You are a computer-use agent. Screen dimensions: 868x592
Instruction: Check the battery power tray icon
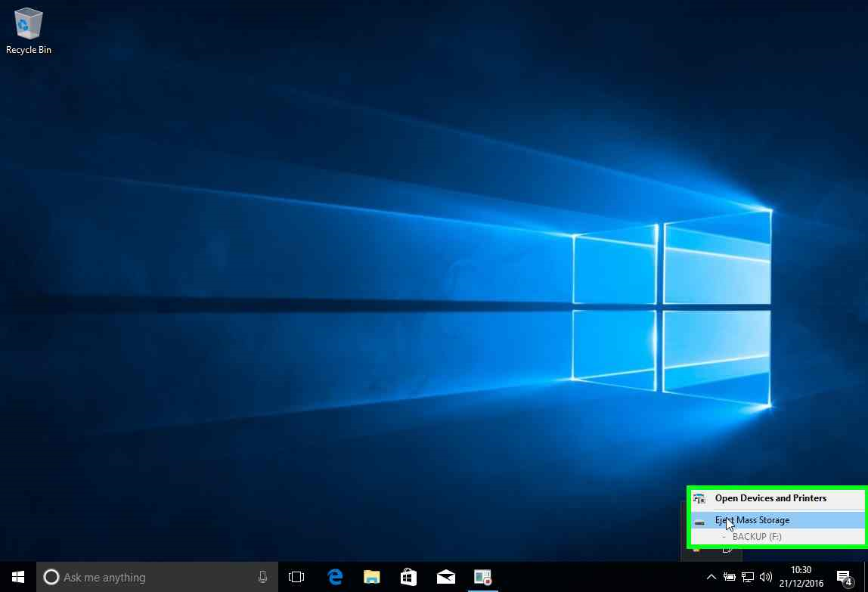pos(730,577)
